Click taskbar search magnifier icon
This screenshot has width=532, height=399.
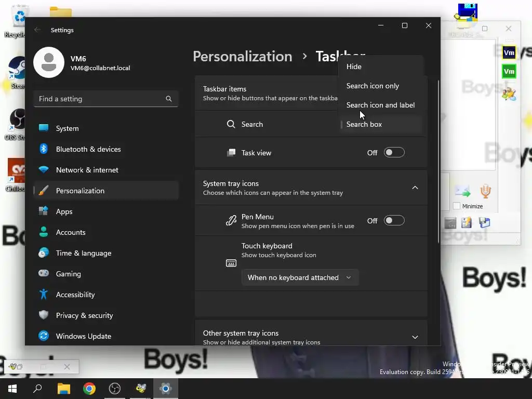(x=37, y=389)
